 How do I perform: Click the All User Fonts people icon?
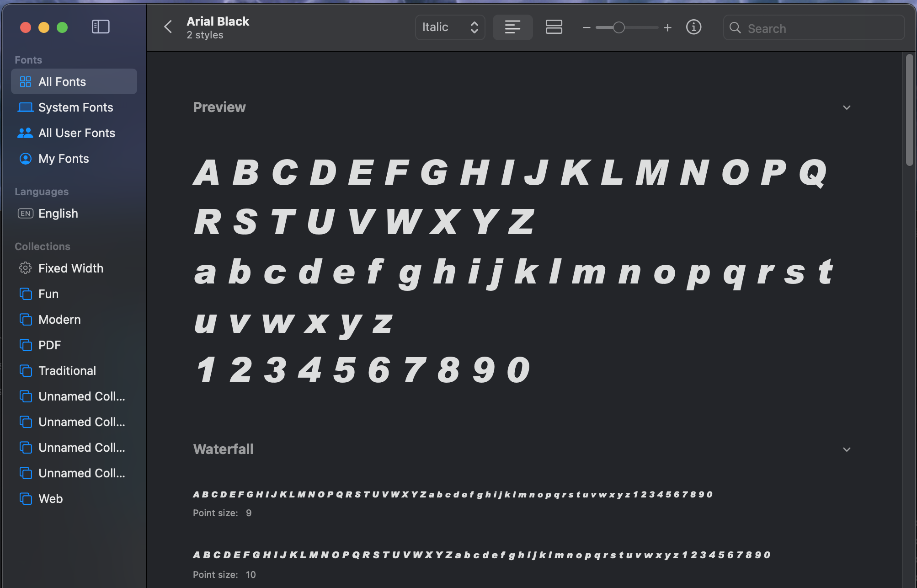pos(26,133)
